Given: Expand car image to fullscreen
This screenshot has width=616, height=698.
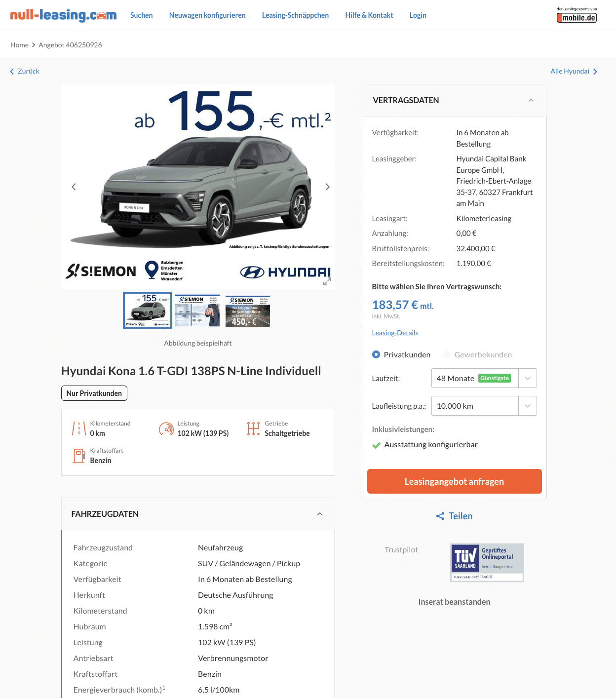Looking at the screenshot, I should click(x=327, y=281).
